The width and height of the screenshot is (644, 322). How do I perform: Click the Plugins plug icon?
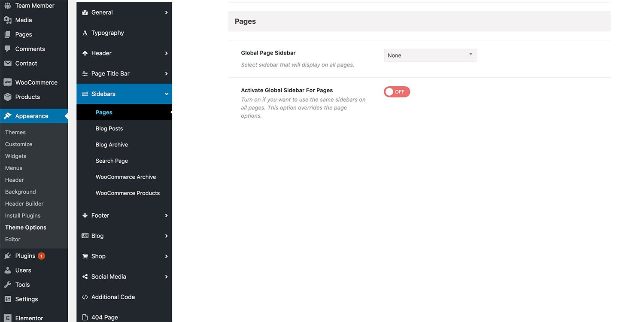click(x=8, y=256)
